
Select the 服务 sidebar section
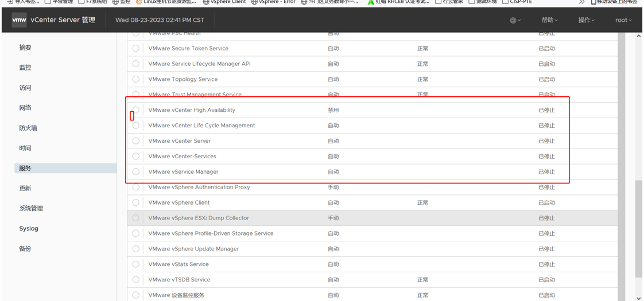click(65, 168)
